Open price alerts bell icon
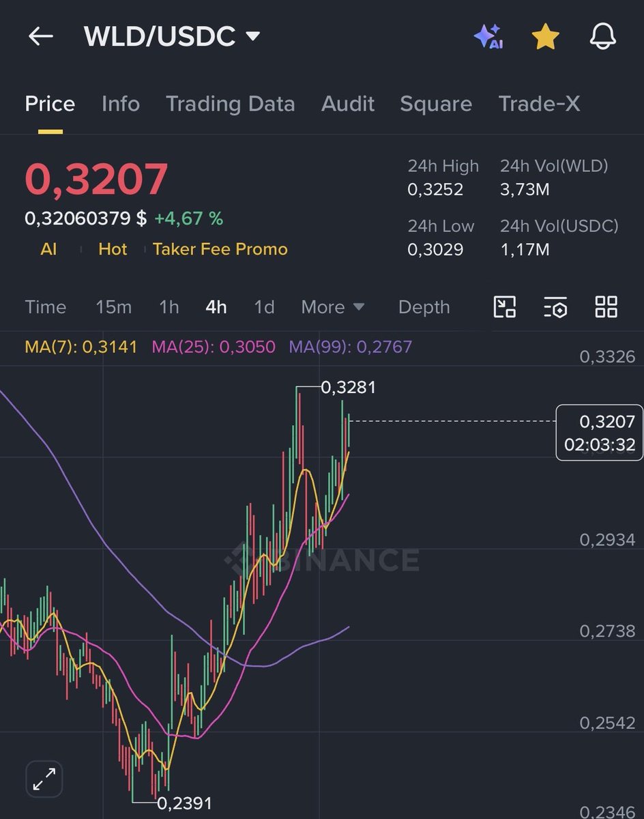This screenshot has height=819, width=644. (x=603, y=37)
